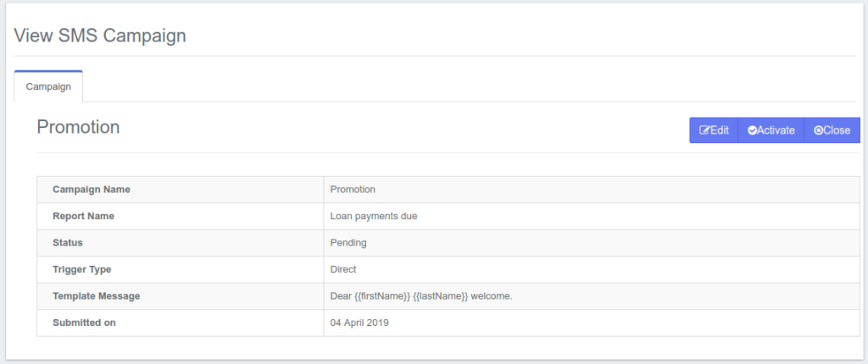868x364 pixels.
Task: Select the Trigger Type row label
Action: point(82,269)
